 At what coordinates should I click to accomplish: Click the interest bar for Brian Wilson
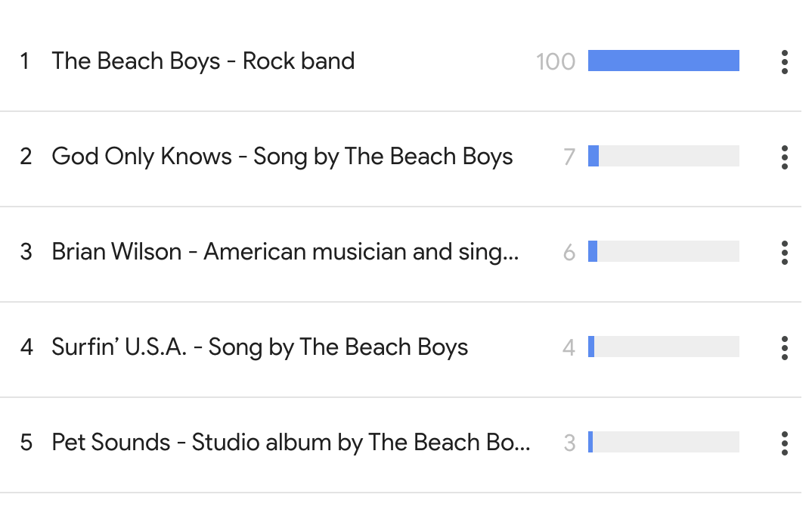point(663,251)
